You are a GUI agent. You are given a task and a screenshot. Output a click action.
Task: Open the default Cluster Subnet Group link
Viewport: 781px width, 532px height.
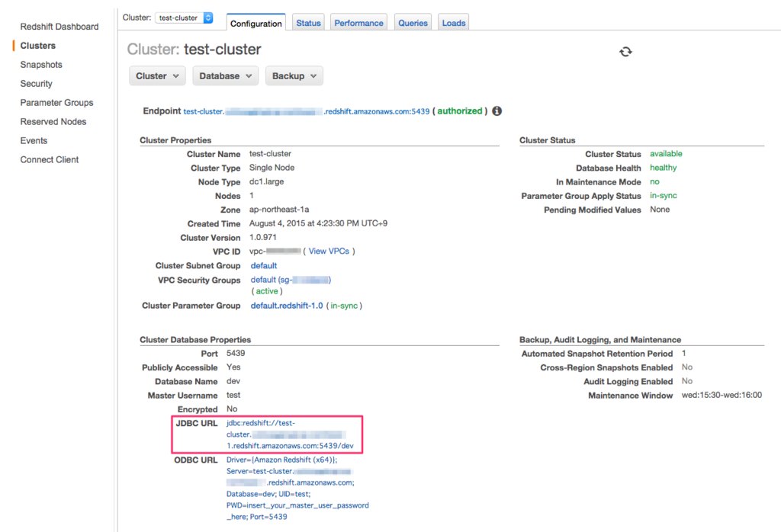(x=264, y=266)
